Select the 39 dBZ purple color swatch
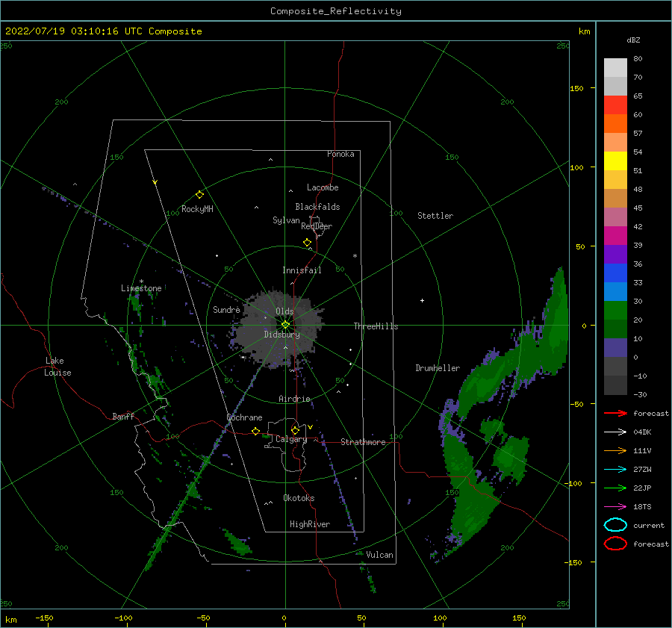This screenshot has width=672, height=628. pyautogui.click(x=615, y=254)
